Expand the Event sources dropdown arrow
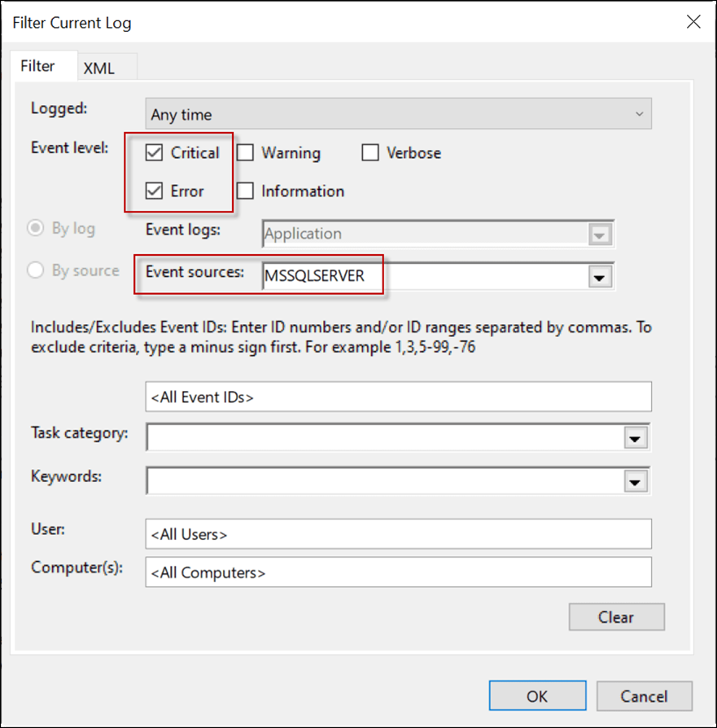The width and height of the screenshot is (717, 728). (x=600, y=277)
